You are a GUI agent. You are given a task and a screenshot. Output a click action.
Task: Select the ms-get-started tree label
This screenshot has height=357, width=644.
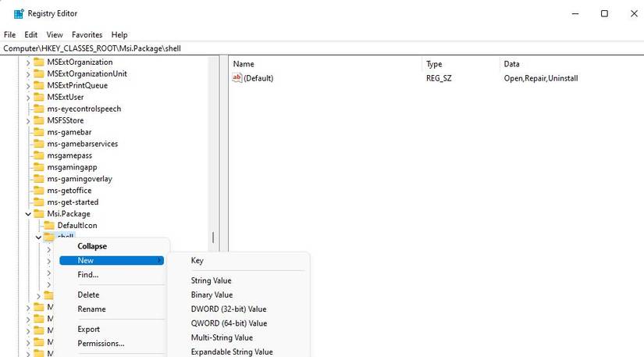[73, 202]
